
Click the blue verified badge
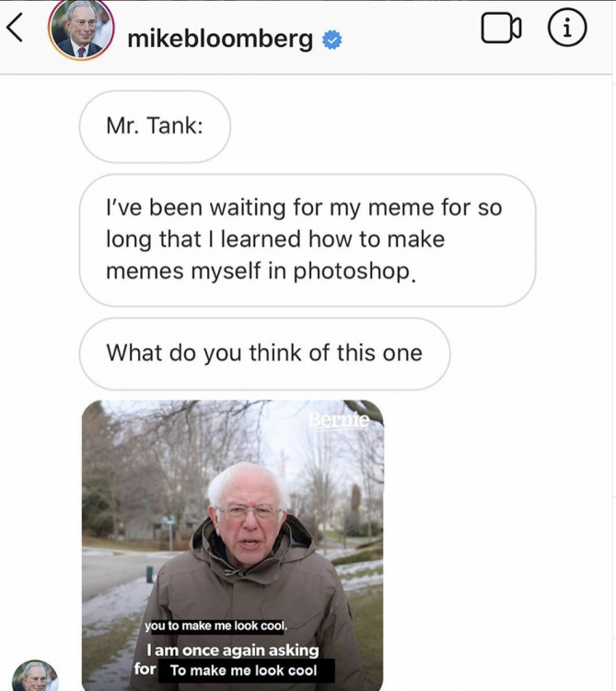pyautogui.click(x=331, y=40)
